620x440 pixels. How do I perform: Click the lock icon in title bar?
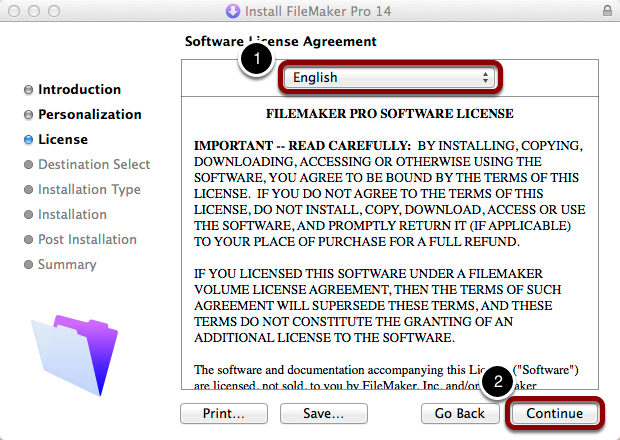coord(607,11)
